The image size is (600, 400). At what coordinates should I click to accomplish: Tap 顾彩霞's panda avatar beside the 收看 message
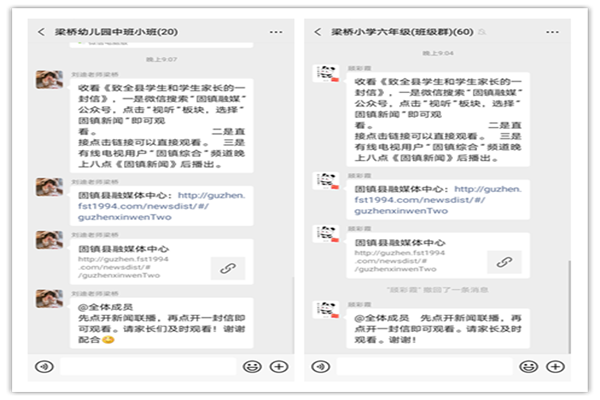pyautogui.click(x=326, y=75)
